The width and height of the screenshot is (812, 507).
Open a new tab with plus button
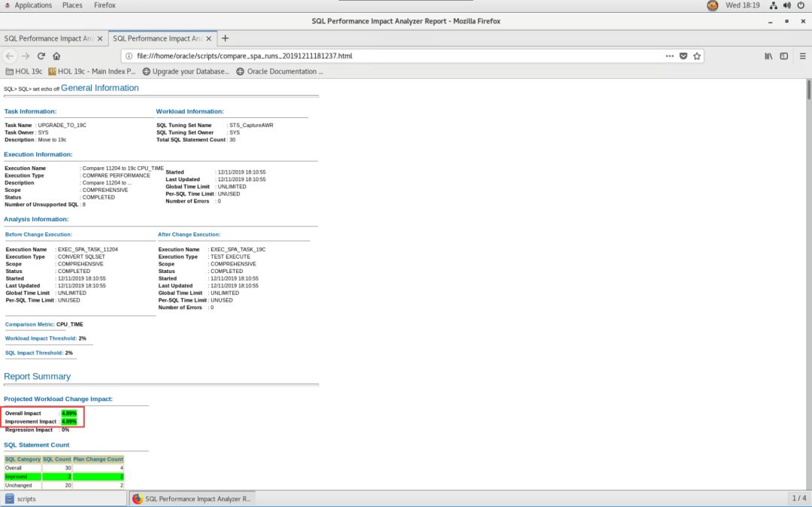coord(225,38)
